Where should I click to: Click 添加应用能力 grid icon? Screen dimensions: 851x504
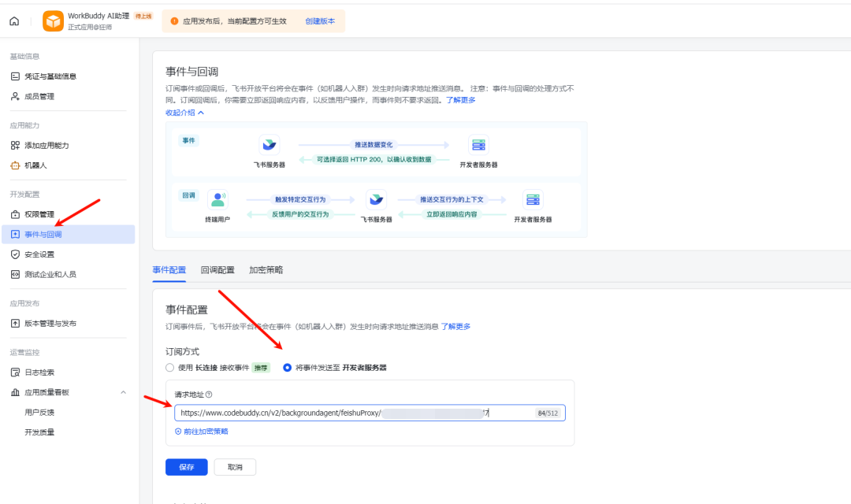pyautogui.click(x=15, y=146)
